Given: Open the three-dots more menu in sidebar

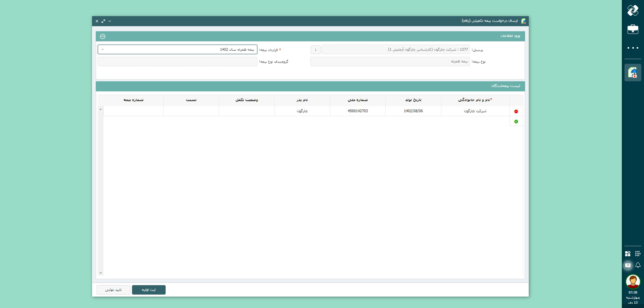Looking at the screenshot, I should coord(633,48).
